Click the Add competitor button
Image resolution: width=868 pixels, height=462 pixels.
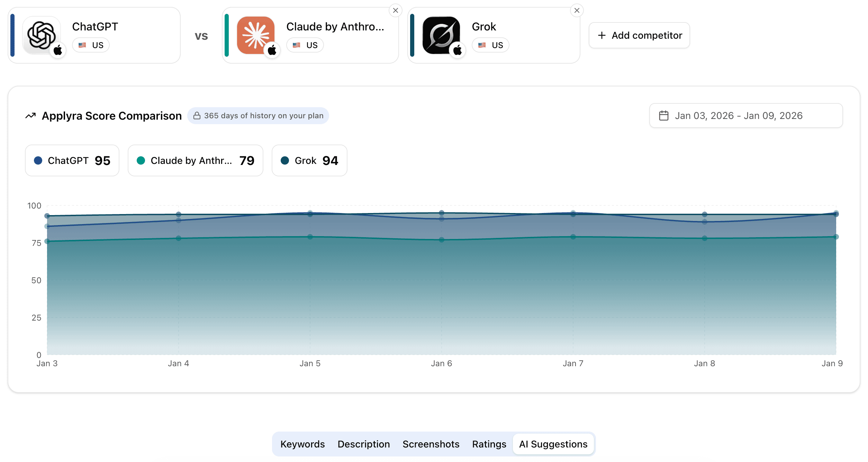(639, 35)
